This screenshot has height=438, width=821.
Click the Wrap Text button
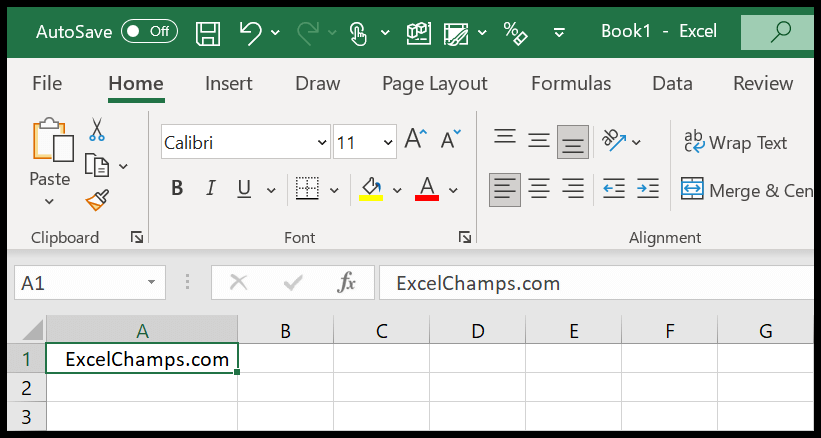[736, 142]
